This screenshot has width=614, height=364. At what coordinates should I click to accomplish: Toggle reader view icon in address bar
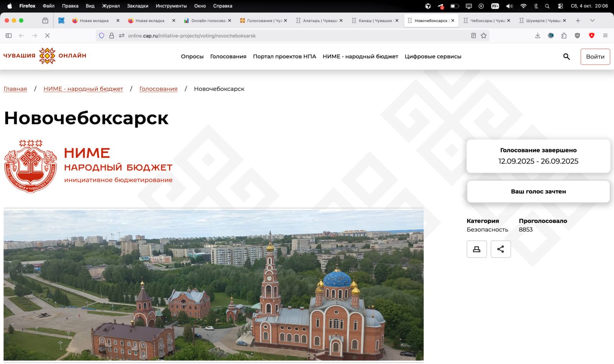[473, 35]
